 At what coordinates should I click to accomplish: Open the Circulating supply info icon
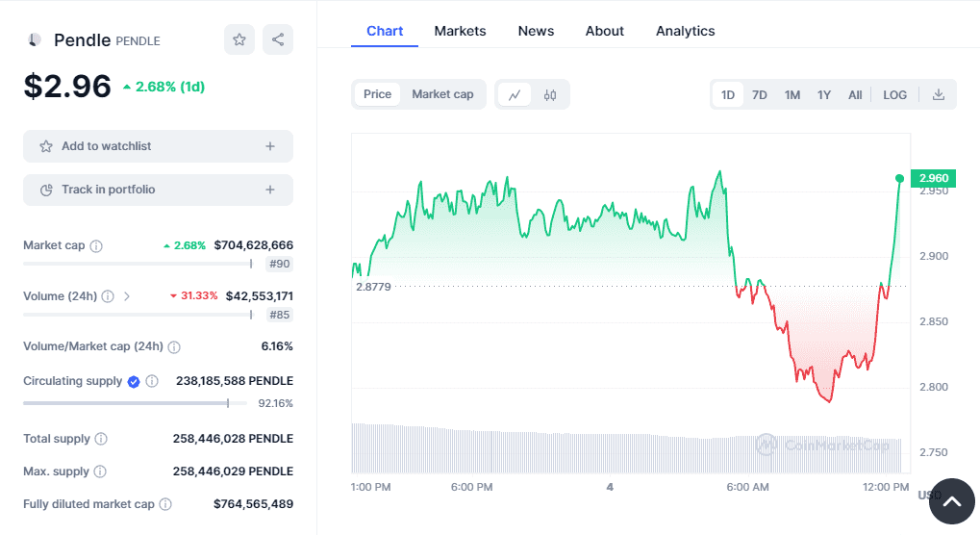pyautogui.click(x=152, y=381)
